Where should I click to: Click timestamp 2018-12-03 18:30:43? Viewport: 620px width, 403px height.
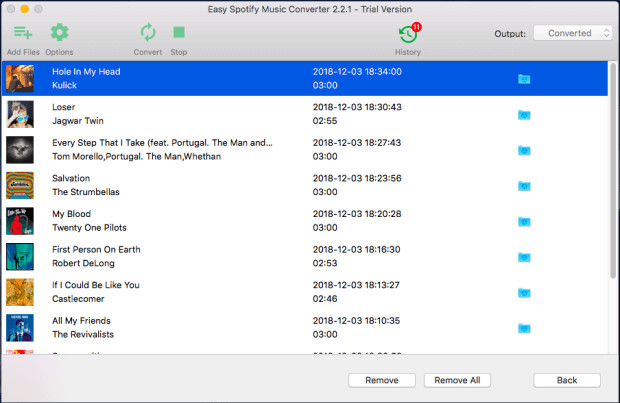click(x=357, y=107)
